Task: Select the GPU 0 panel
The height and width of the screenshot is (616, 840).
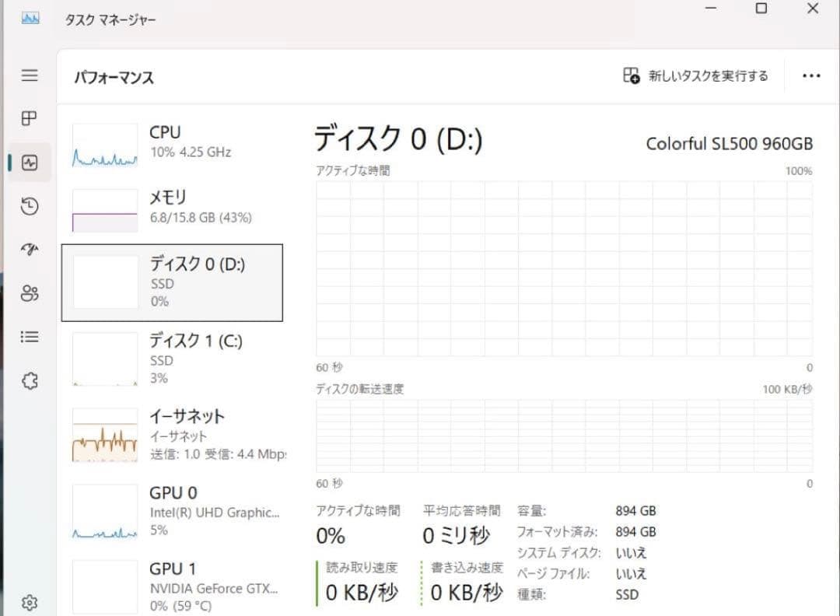Action: click(x=171, y=510)
